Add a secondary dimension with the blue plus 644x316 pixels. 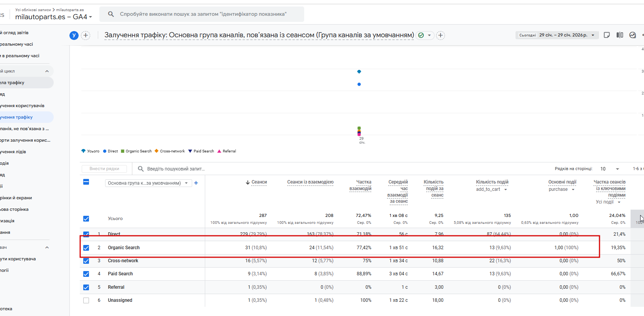pyautogui.click(x=196, y=183)
